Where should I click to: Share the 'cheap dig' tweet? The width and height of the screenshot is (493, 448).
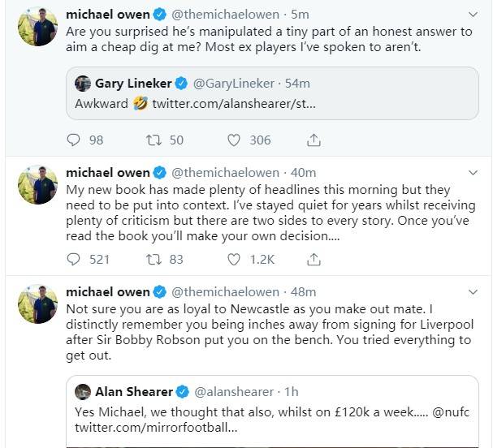click(x=314, y=140)
